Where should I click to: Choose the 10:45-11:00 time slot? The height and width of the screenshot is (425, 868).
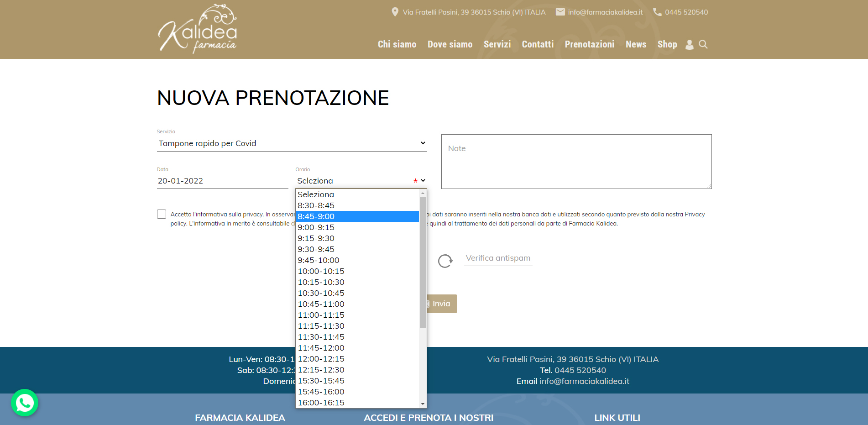pos(321,304)
